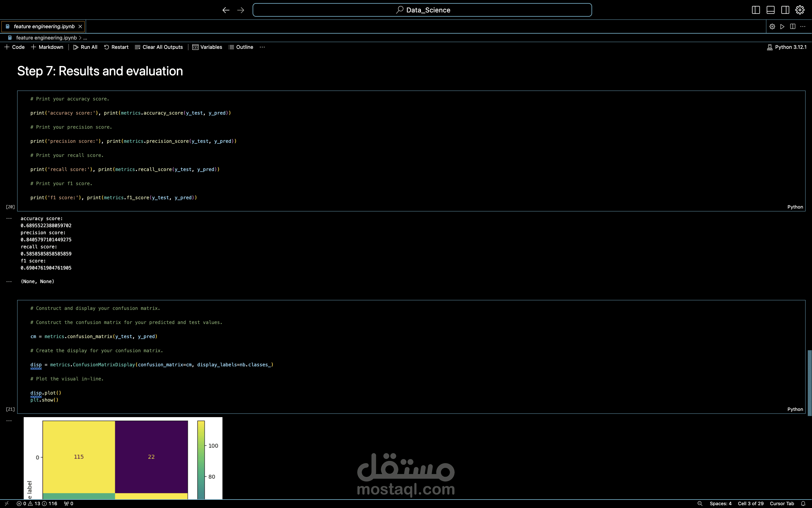Viewport: 812px width, 508px height.
Task: Place cursor on recall_score print line
Action: pos(125,169)
